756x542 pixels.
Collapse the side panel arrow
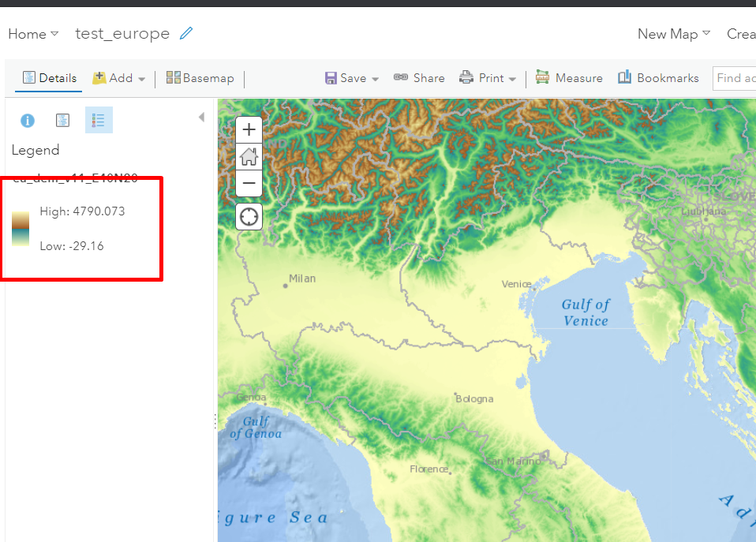[x=201, y=116]
